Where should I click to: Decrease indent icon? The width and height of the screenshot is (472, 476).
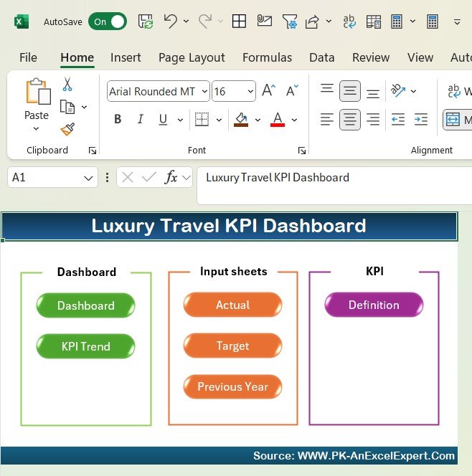[398, 119]
